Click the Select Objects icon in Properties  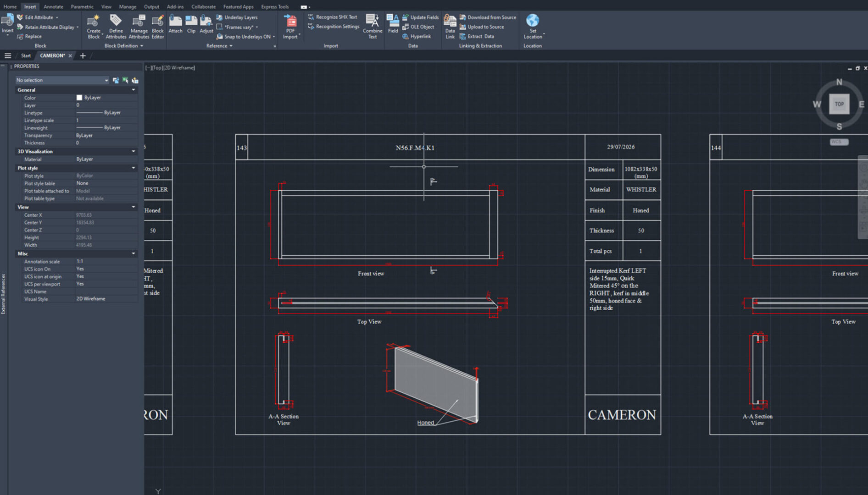125,80
